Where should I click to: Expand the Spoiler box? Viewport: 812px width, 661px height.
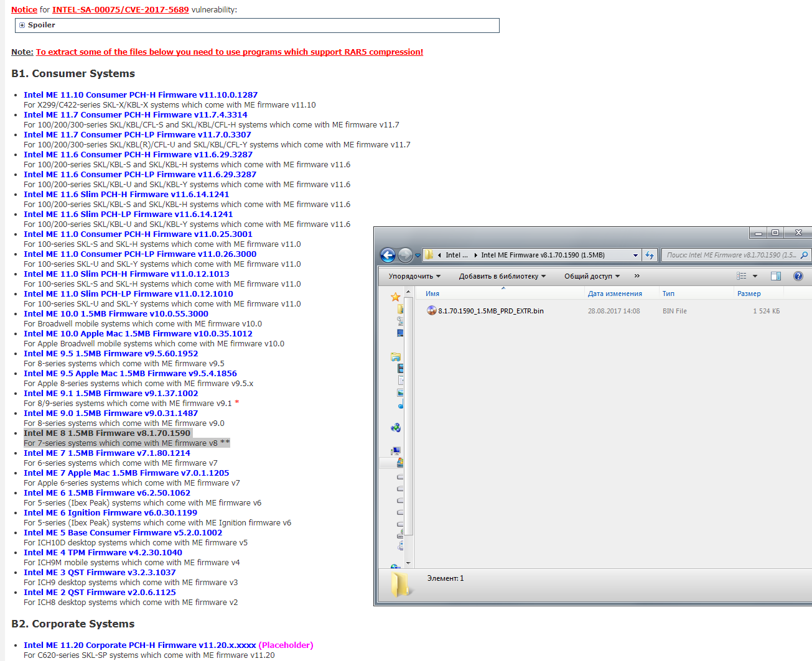tap(22, 25)
